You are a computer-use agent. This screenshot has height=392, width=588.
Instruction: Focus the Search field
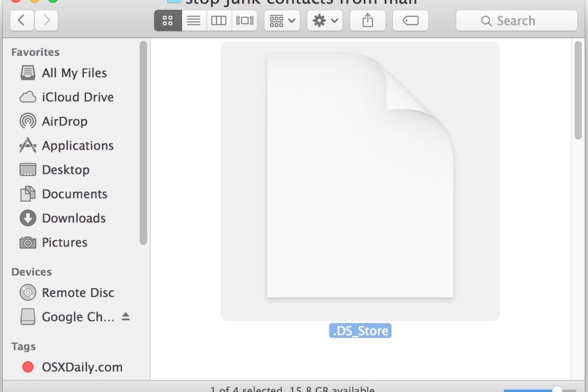coord(516,21)
